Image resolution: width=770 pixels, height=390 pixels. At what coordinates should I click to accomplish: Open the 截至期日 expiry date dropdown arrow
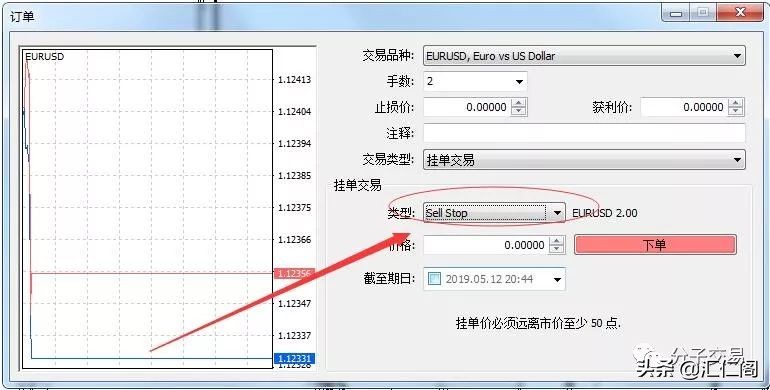[x=557, y=279]
